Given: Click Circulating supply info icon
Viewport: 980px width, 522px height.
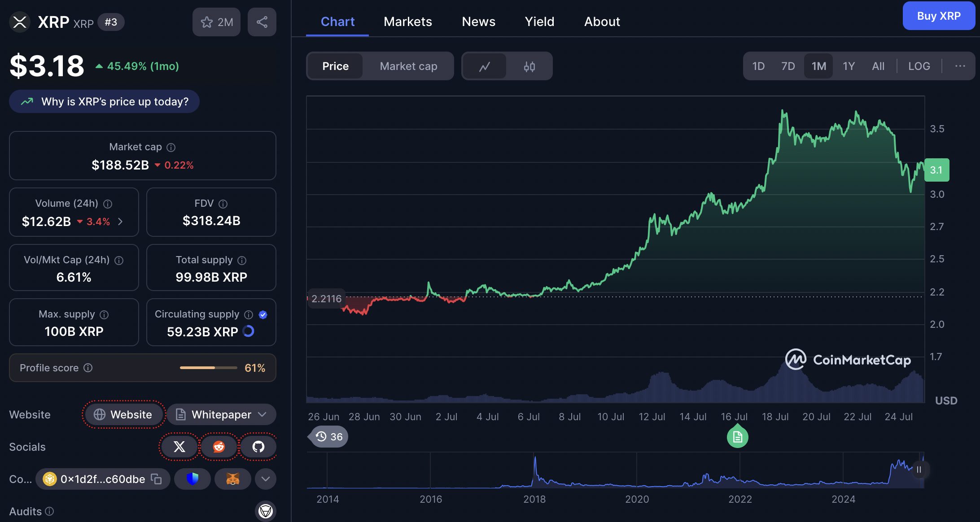Looking at the screenshot, I should pos(249,315).
